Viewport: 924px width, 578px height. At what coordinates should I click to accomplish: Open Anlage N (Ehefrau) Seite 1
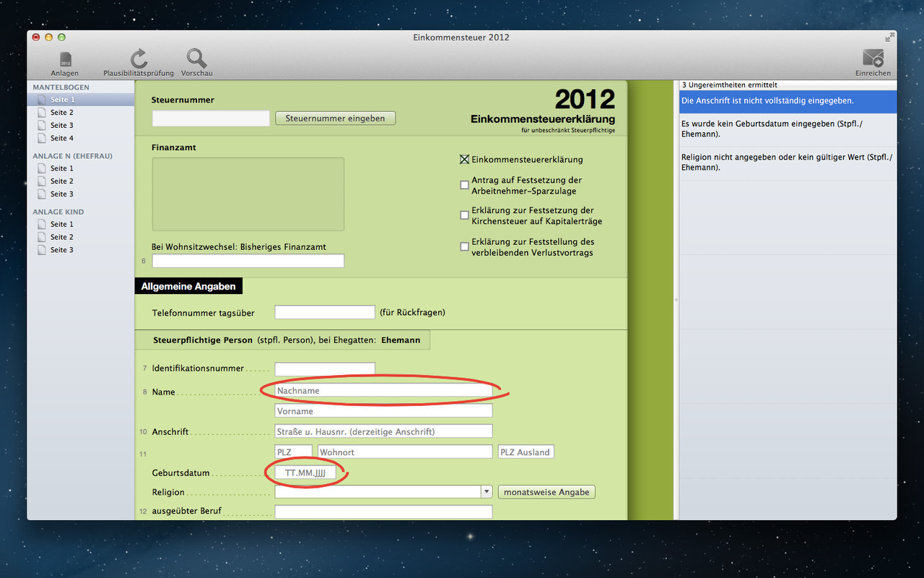81,168
